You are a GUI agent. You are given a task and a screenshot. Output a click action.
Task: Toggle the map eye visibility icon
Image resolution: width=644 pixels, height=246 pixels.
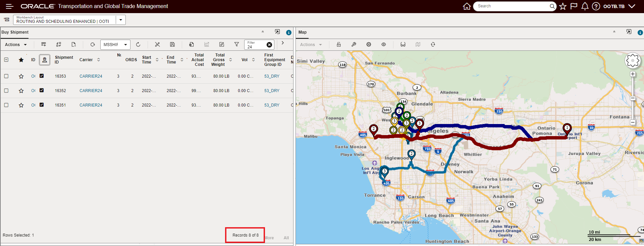click(383, 44)
